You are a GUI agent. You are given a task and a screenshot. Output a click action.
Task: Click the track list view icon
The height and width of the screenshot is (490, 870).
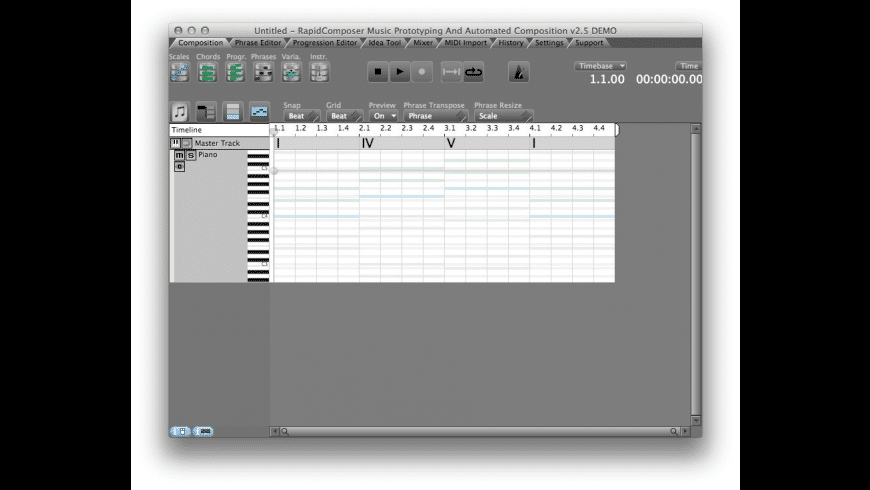point(206,112)
